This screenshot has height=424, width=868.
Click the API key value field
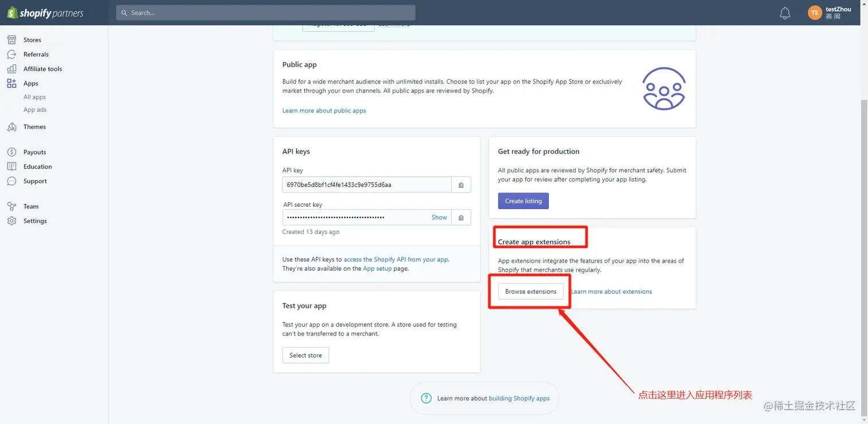(367, 184)
